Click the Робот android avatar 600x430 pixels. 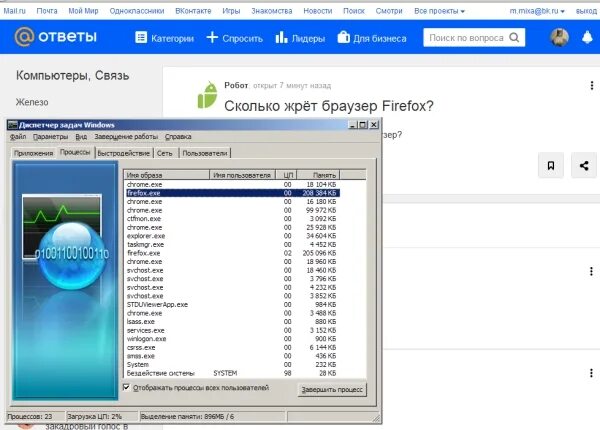coord(207,95)
